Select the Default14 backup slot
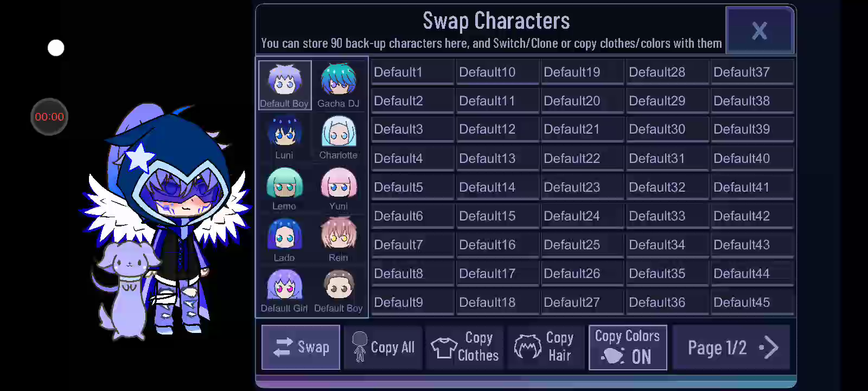 click(497, 187)
